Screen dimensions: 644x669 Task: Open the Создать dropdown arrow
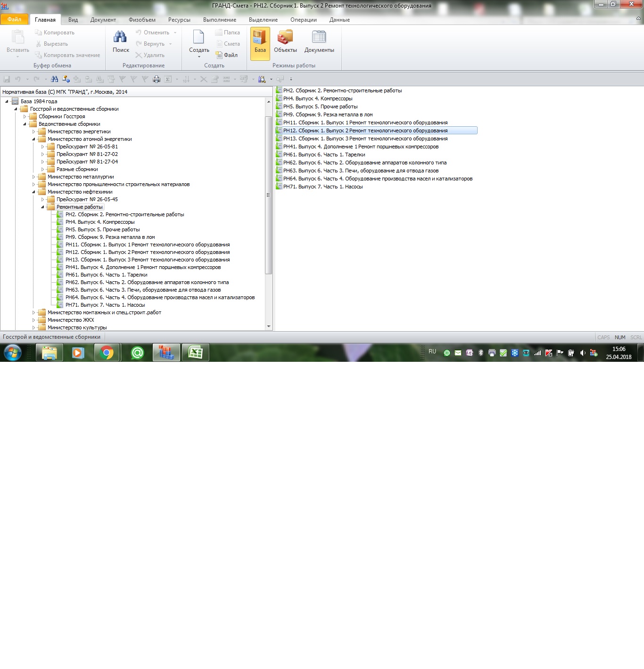point(199,57)
